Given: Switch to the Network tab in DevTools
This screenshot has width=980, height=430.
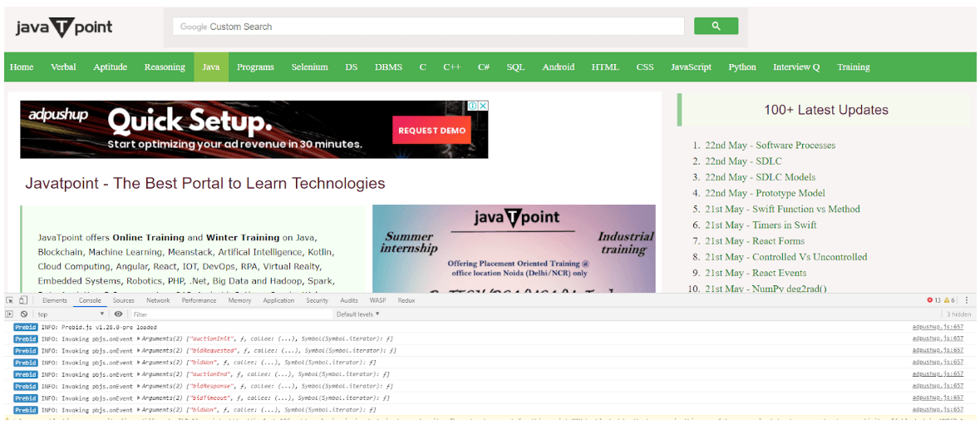Looking at the screenshot, I should coord(158,300).
